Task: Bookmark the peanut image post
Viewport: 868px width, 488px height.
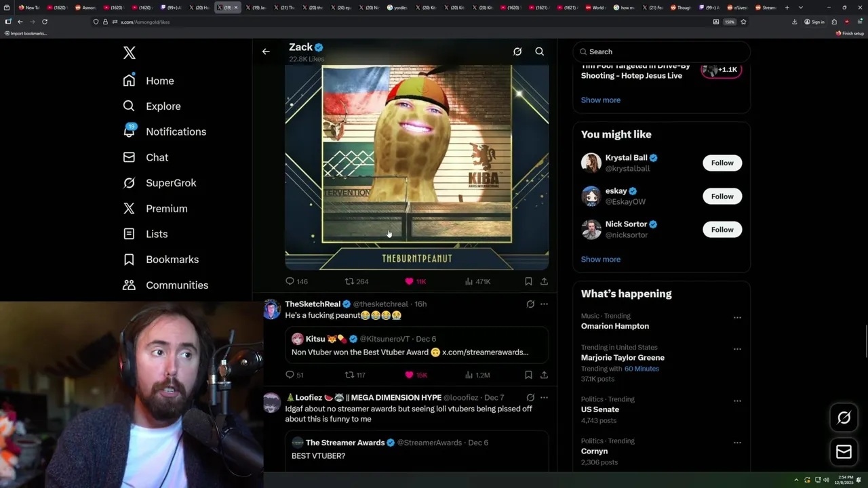Action: [x=528, y=281]
